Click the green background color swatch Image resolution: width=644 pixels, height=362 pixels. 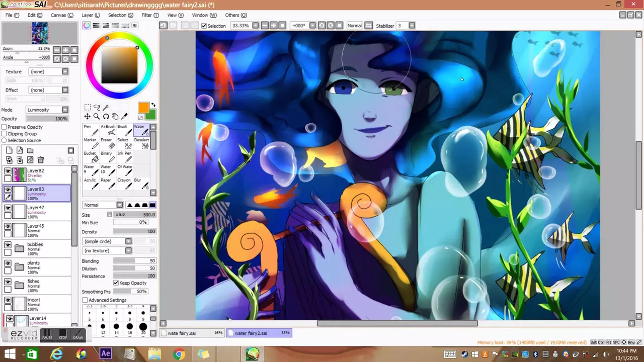click(x=152, y=116)
